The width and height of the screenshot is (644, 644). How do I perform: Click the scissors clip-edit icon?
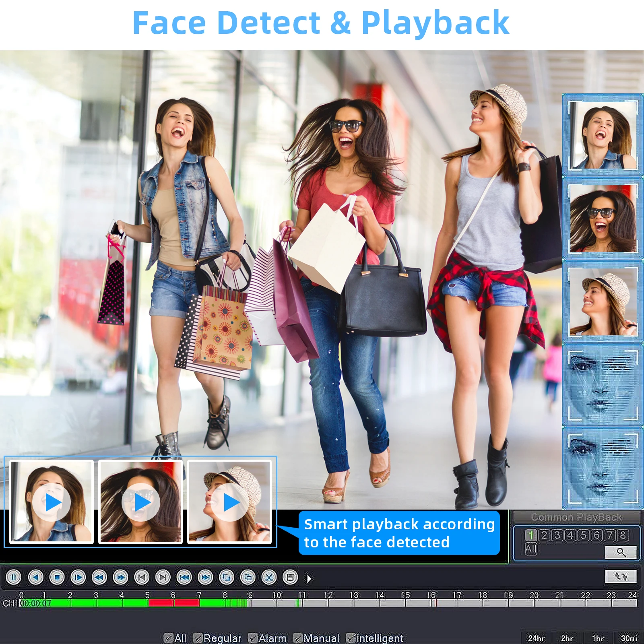[269, 578]
